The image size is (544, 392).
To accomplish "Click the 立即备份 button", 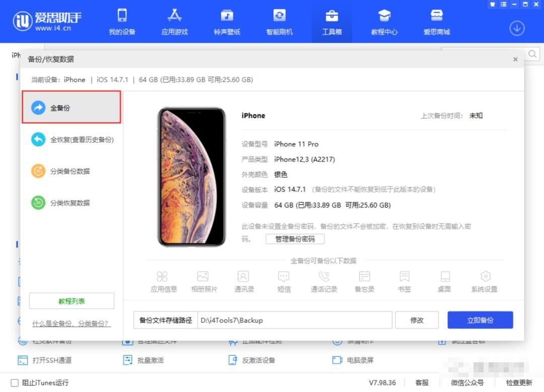I will 480,320.
